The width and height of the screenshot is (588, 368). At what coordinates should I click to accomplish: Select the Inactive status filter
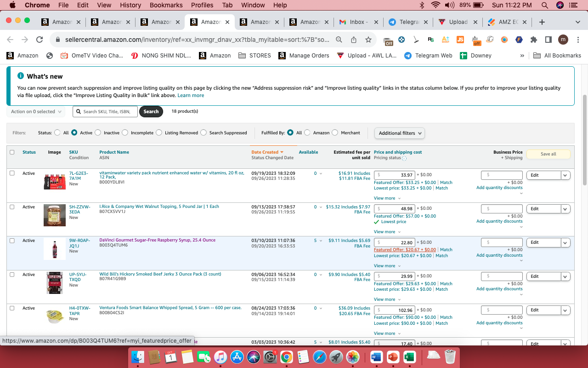pyautogui.click(x=98, y=132)
